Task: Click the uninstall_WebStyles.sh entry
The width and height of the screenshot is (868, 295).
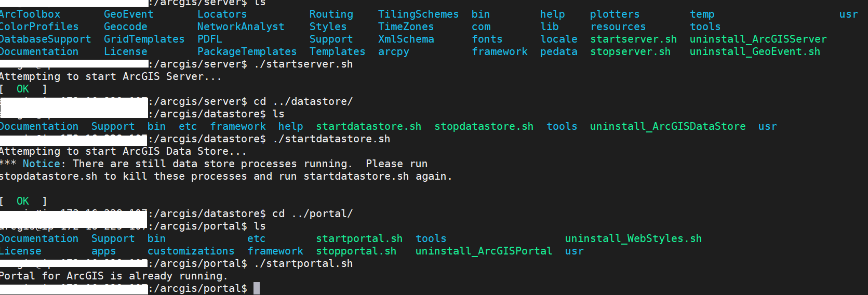Action: pos(634,238)
